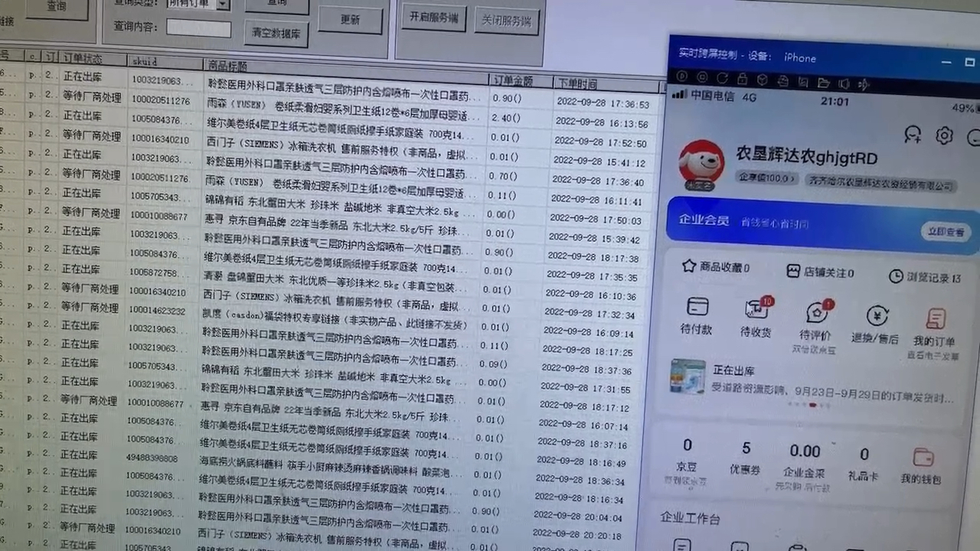Open the 查询类型 dropdown arrow
The image size is (980, 551).
tap(222, 4)
